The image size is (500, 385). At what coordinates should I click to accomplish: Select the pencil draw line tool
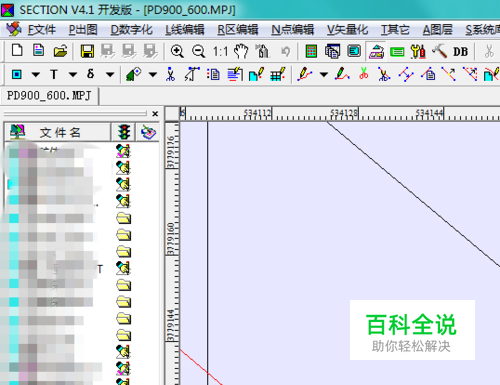305,74
